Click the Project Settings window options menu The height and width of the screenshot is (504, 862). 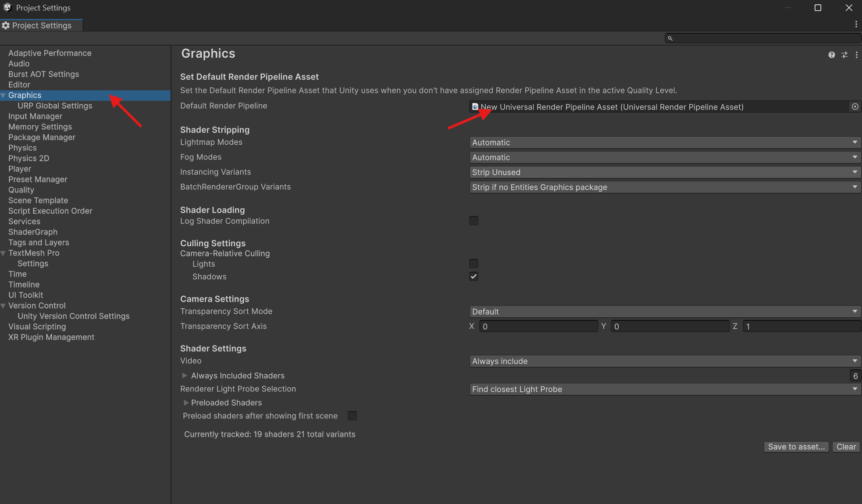pos(856,25)
